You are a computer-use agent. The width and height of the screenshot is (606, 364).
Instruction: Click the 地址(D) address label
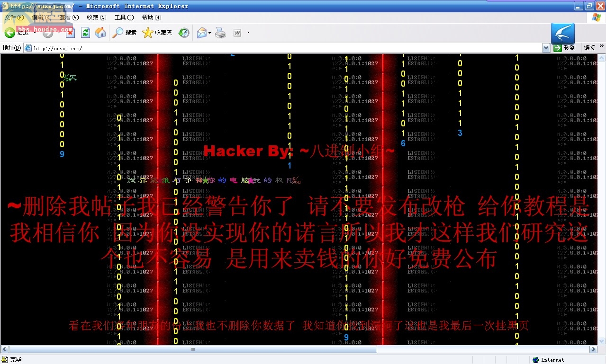coord(12,48)
